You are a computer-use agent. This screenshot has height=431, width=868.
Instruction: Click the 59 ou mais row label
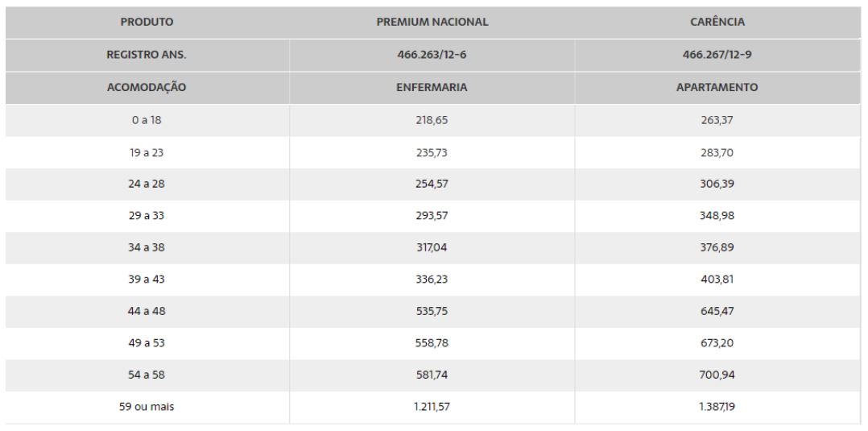coord(147,408)
